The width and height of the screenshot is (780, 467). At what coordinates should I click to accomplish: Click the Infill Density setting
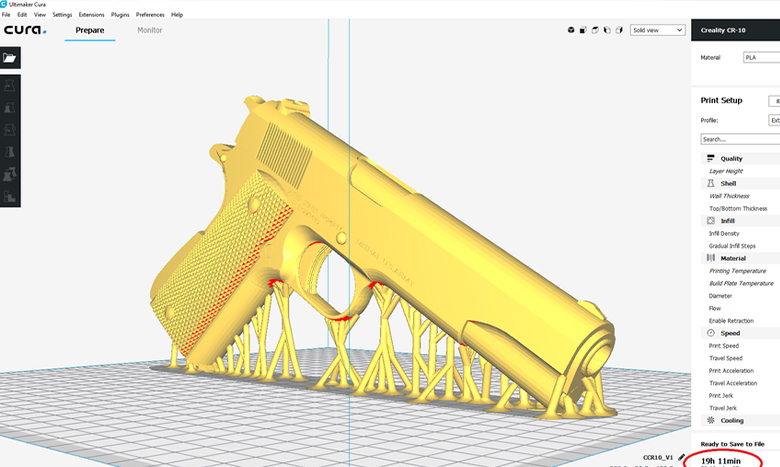click(724, 233)
